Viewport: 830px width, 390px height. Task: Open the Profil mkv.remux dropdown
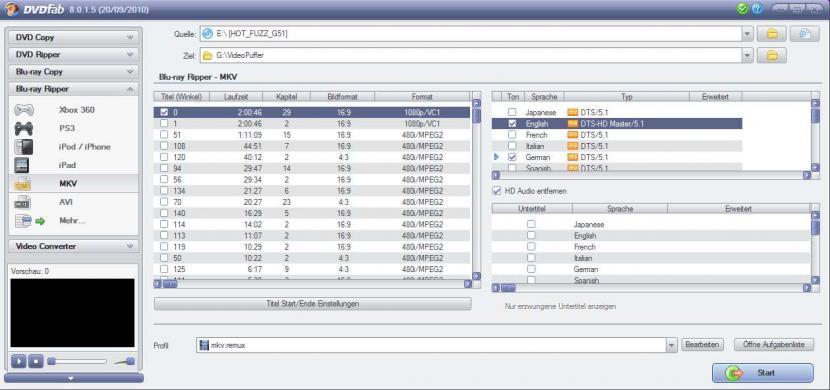pos(672,345)
